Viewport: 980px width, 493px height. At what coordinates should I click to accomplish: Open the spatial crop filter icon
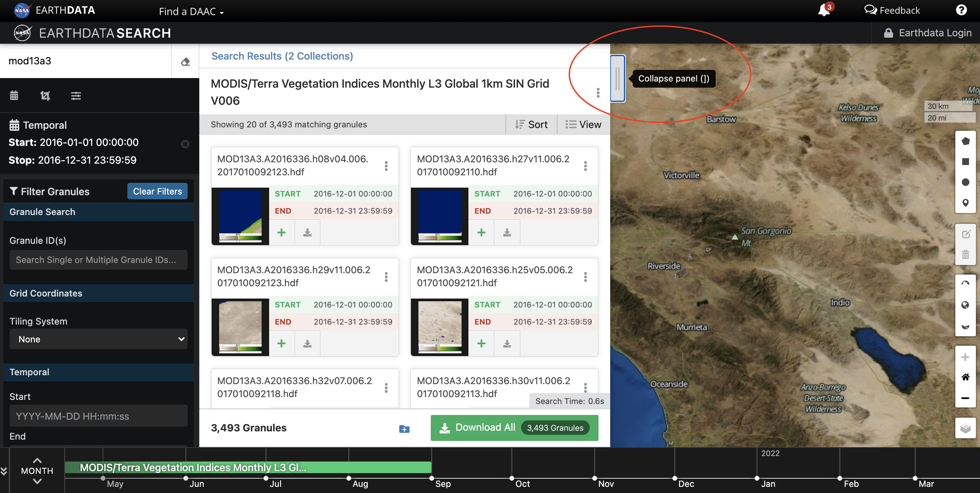(45, 96)
